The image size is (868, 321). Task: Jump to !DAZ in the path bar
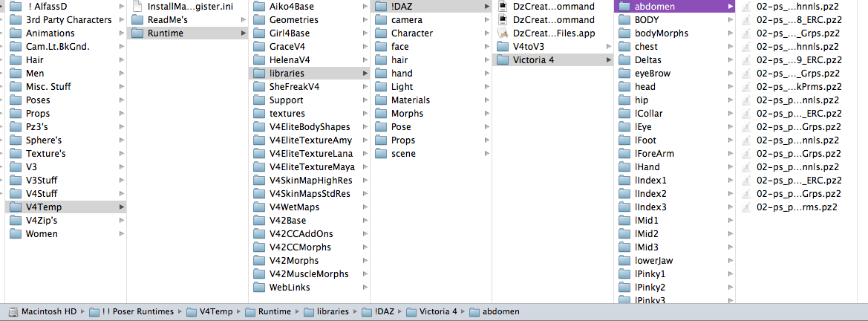(x=377, y=311)
